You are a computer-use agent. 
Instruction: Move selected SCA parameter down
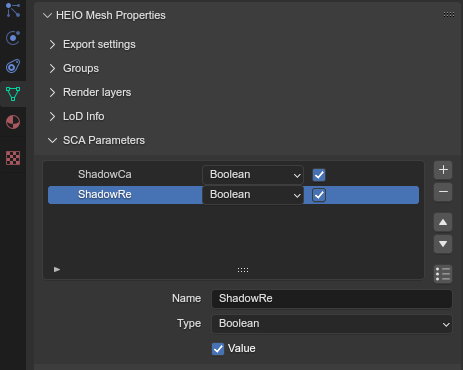[x=443, y=244]
